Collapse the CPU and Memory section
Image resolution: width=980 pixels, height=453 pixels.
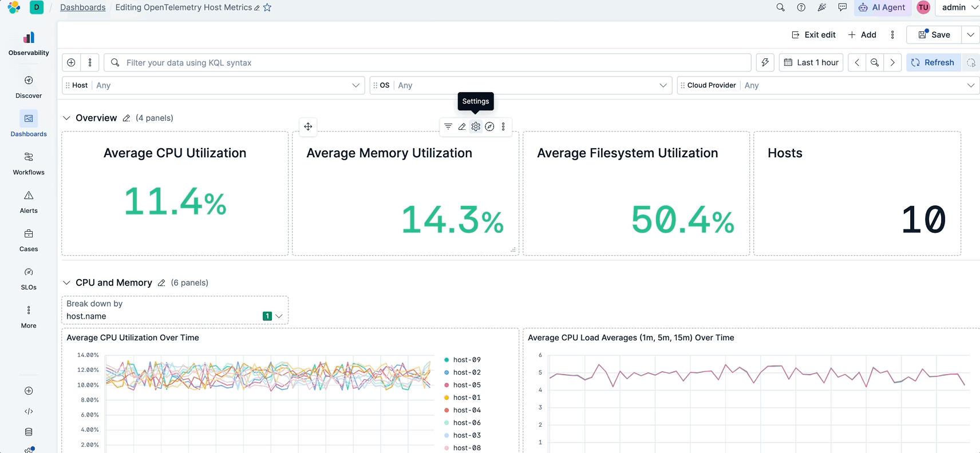[x=66, y=283]
